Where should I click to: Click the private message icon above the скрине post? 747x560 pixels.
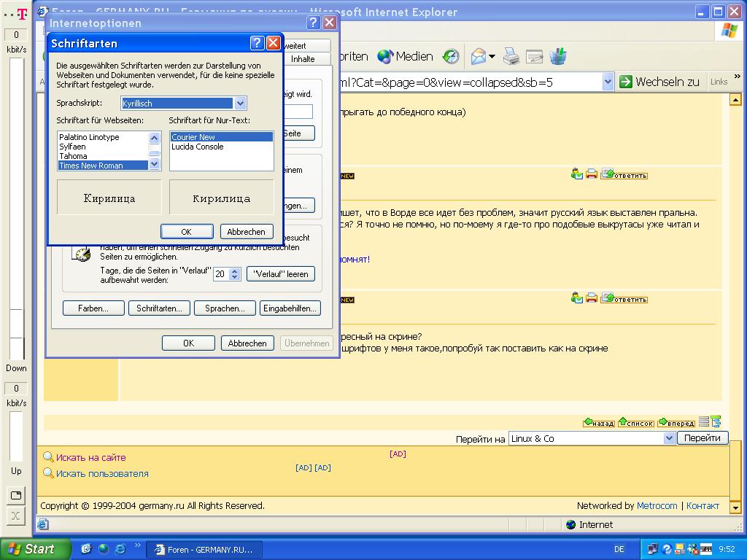tap(577, 298)
